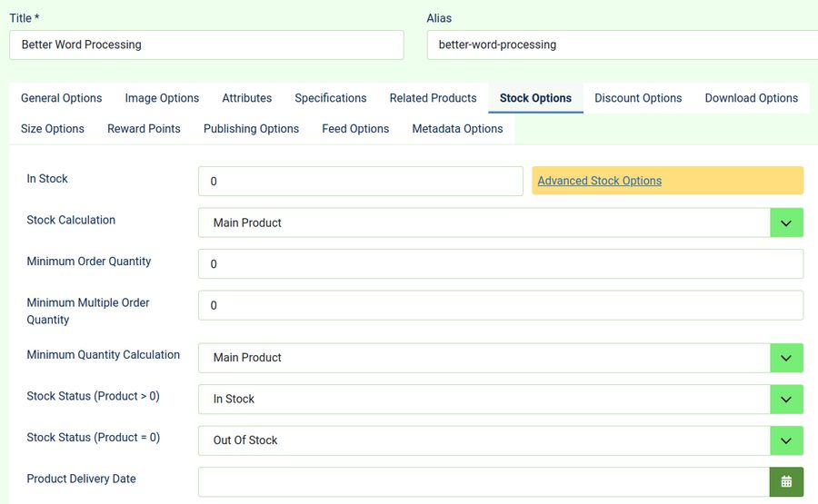Open the Image Options tab
This screenshot has width=818, height=504.
coord(162,98)
